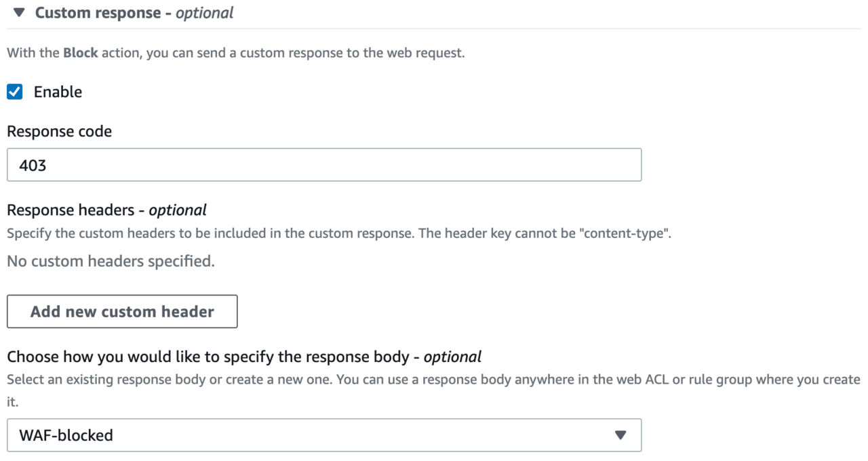The height and width of the screenshot is (461, 868).
Task: Click the Response code label
Action: pyautogui.click(x=59, y=132)
